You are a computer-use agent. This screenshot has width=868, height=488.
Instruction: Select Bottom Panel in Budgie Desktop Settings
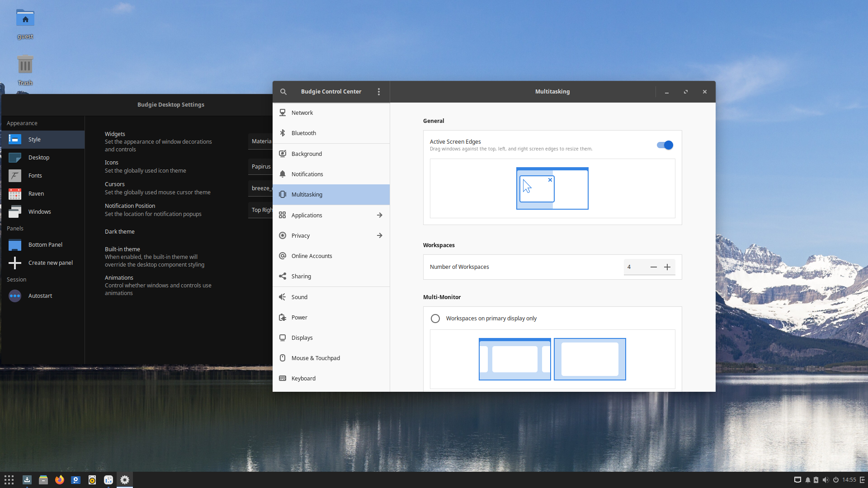click(x=43, y=245)
